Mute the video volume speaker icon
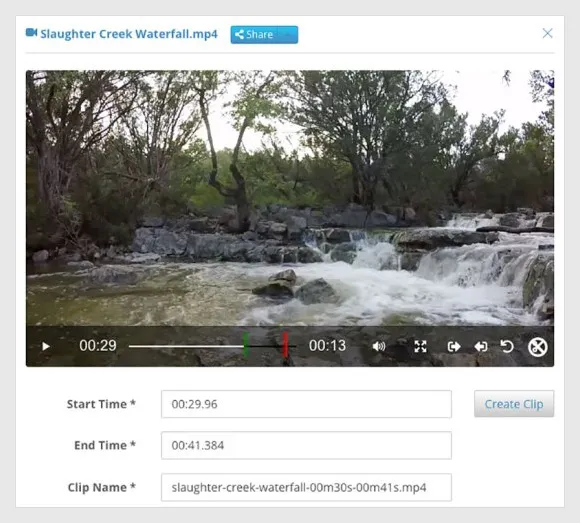 [x=379, y=347]
